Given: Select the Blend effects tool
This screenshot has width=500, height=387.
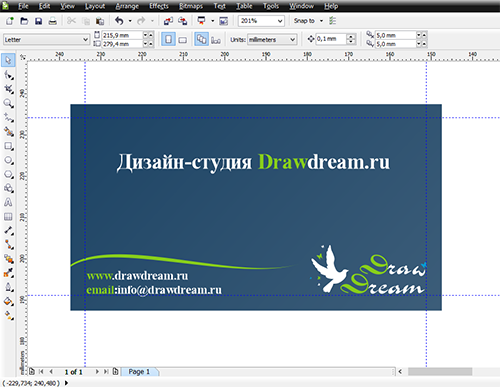Looking at the screenshot, I should pyautogui.click(x=8, y=259).
